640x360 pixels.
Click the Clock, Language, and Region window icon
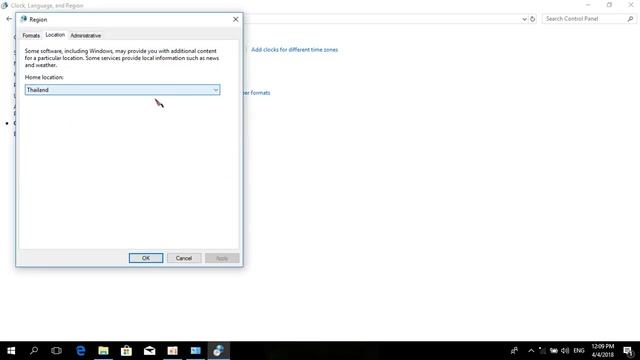tap(4, 5)
